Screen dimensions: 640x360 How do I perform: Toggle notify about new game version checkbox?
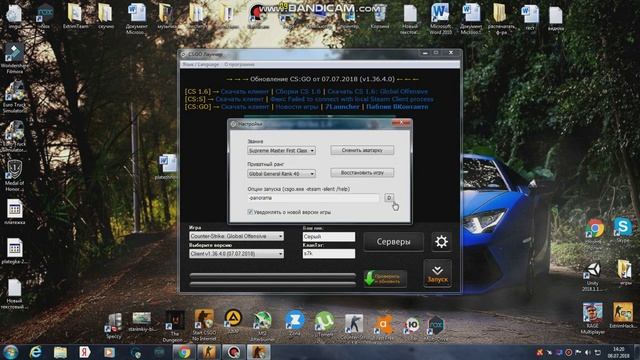tap(250, 212)
